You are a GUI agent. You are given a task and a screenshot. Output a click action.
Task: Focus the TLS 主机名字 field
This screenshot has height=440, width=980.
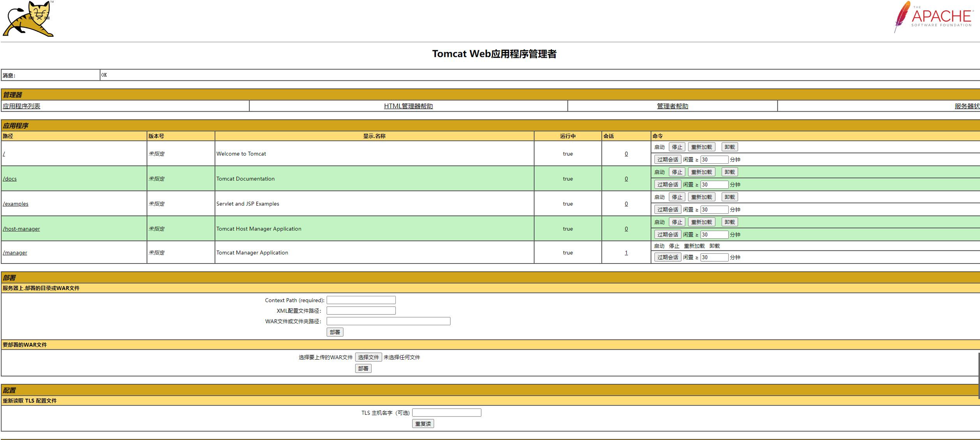tap(447, 413)
